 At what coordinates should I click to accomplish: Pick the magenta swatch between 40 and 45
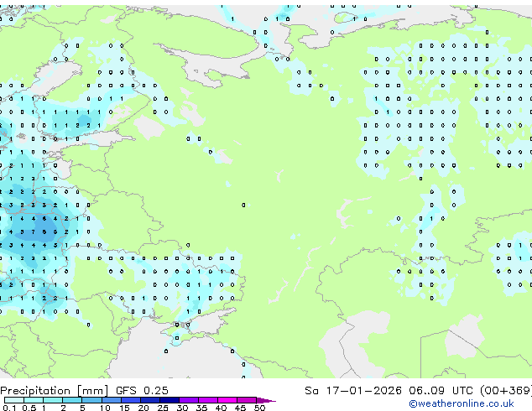coord(227,400)
